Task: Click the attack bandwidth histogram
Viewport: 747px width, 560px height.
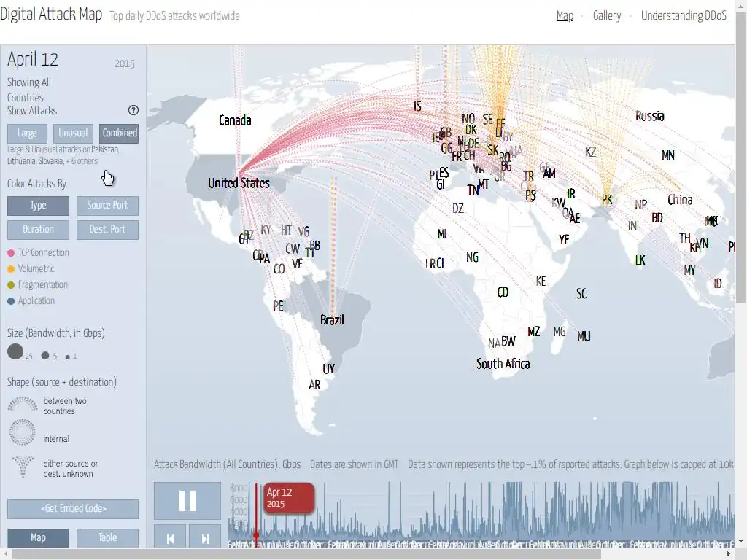Action: click(481, 510)
